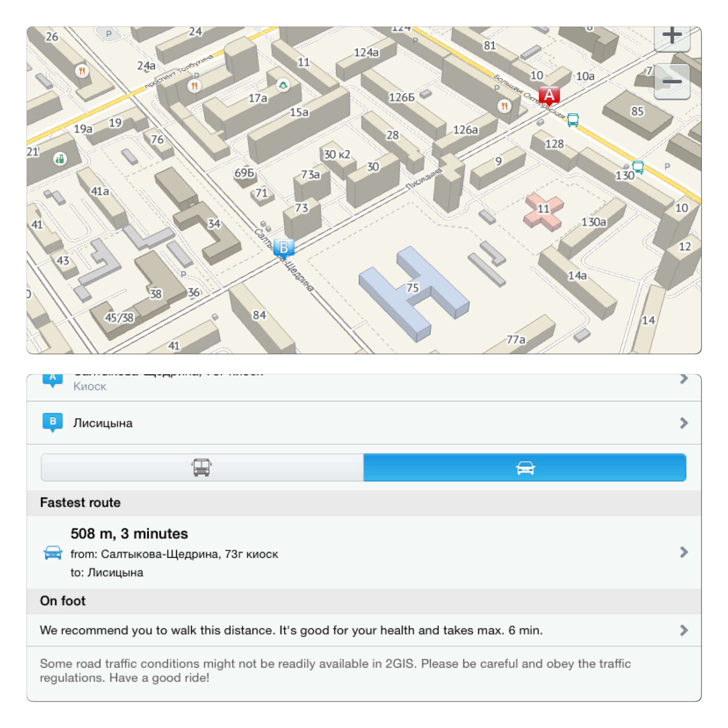
Task: Open the walking recommendation chevron
Action: pos(684,630)
